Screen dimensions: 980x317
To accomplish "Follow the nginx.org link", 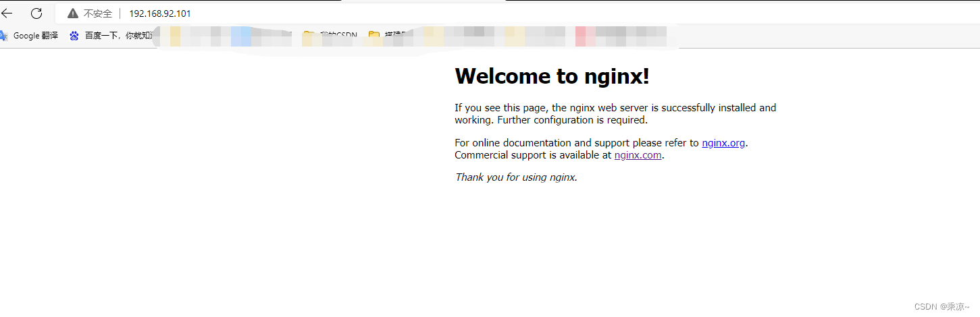I will coord(723,143).
